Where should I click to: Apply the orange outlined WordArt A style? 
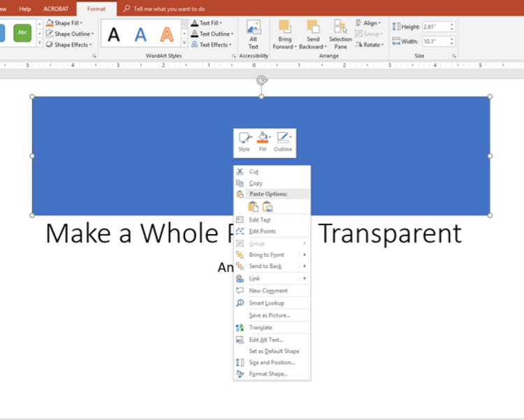point(167,34)
